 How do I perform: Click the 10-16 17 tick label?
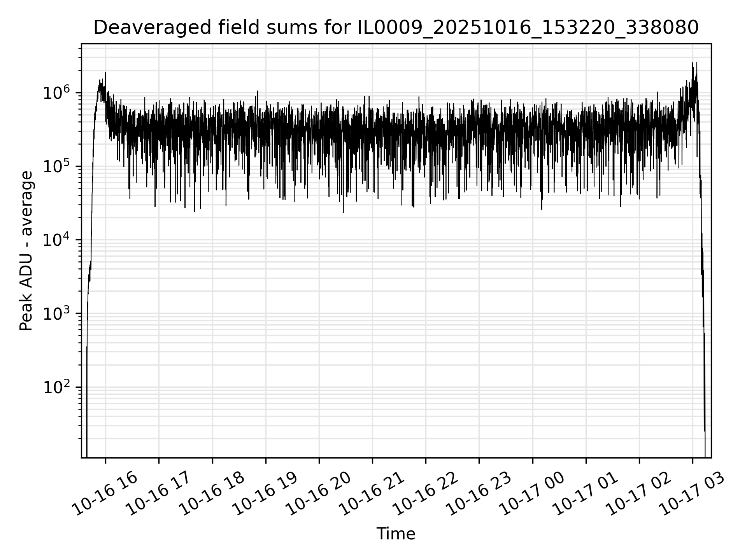click(x=159, y=494)
